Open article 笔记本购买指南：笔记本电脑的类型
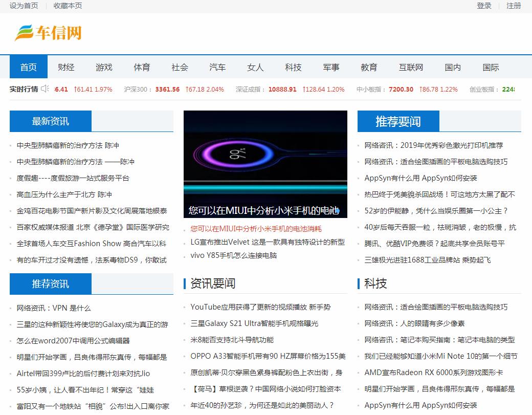This screenshot has height=415, width=532. pos(440,340)
